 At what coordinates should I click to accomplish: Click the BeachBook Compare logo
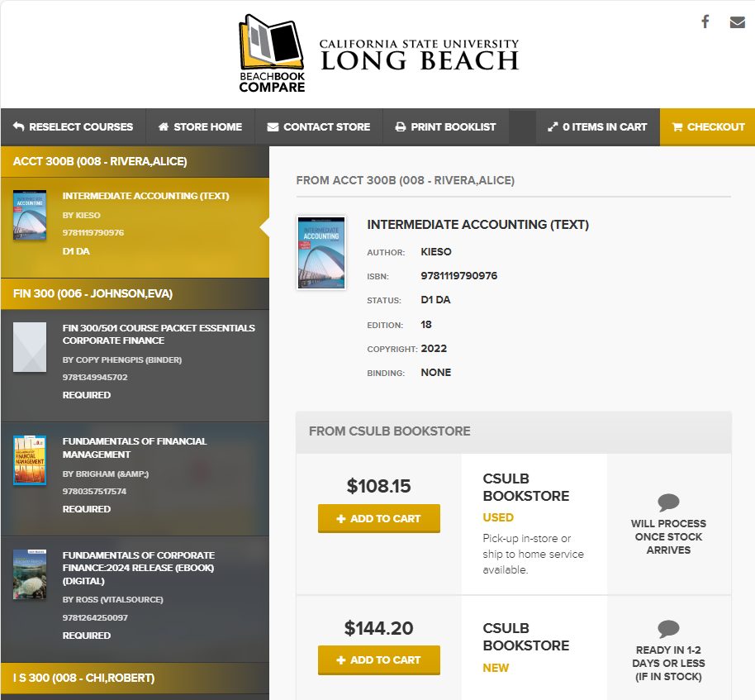(272, 52)
